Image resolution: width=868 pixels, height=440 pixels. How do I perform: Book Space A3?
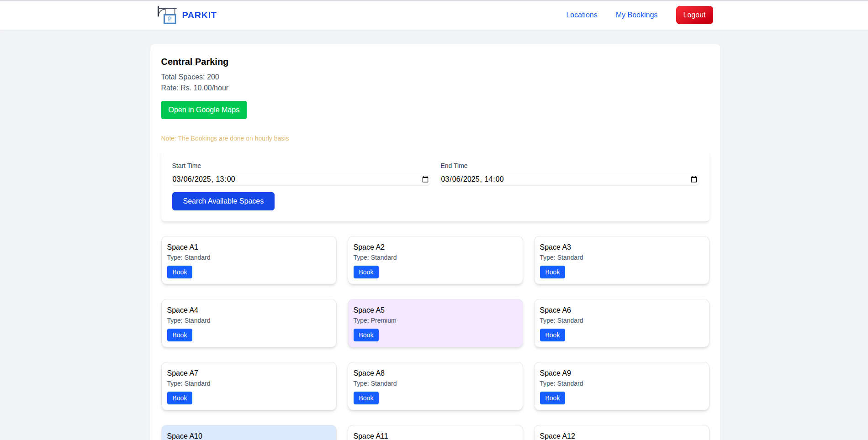[x=552, y=272]
